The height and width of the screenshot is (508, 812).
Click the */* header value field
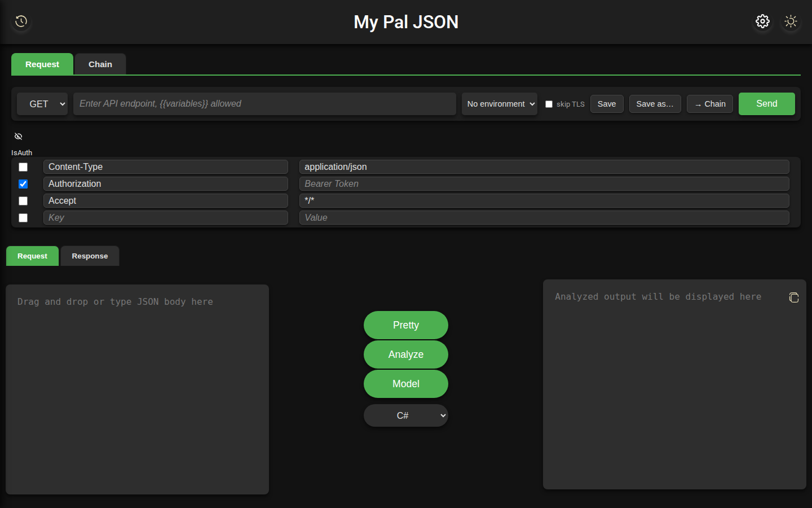[544, 201]
